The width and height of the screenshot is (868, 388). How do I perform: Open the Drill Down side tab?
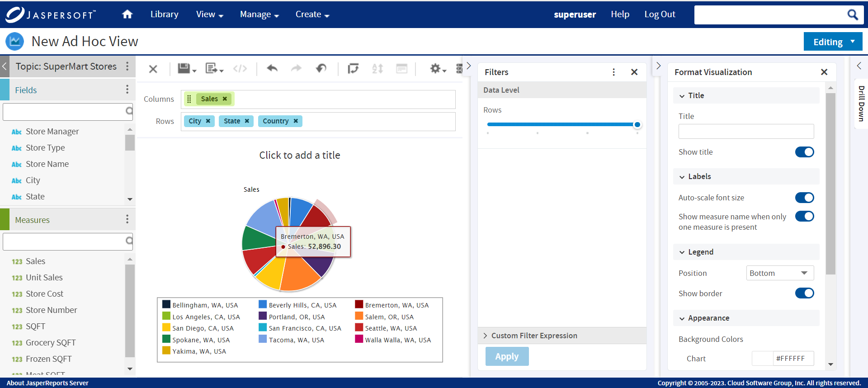tap(861, 104)
